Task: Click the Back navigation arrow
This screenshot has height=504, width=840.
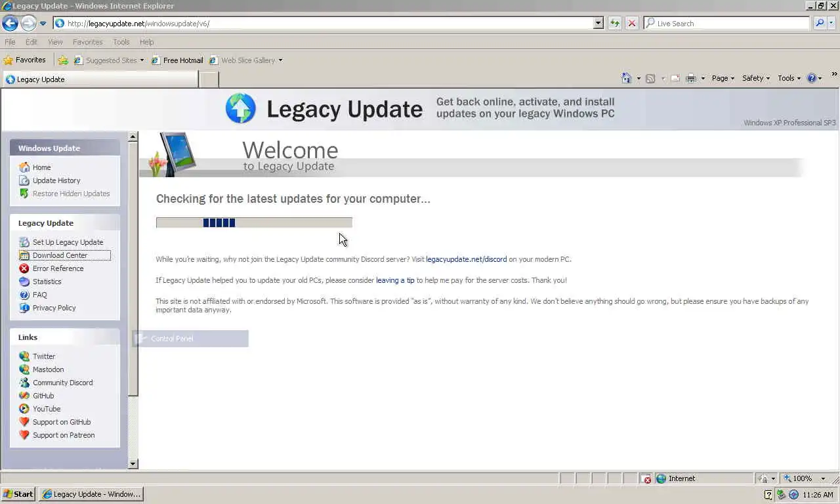Action: tap(10, 24)
